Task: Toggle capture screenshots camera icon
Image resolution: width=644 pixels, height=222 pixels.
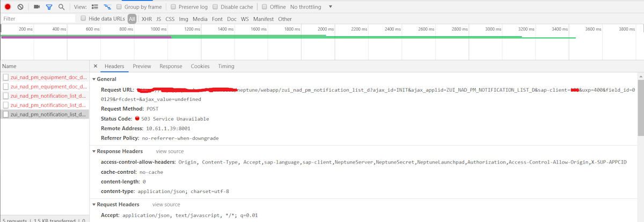Action: tap(37, 7)
